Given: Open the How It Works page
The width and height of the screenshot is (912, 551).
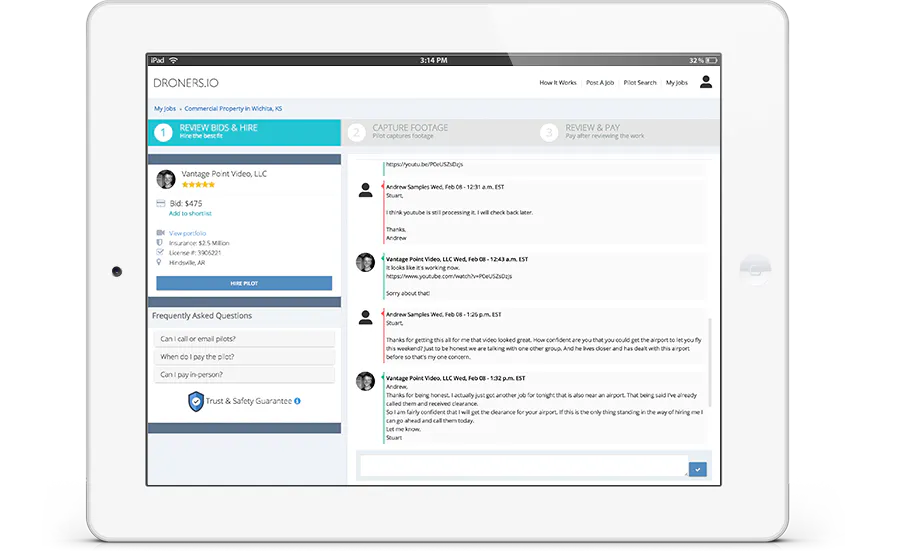Looking at the screenshot, I should pyautogui.click(x=557, y=83).
